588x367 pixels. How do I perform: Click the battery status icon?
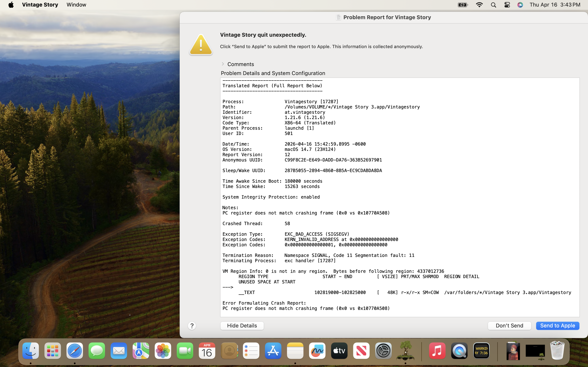pos(463,5)
